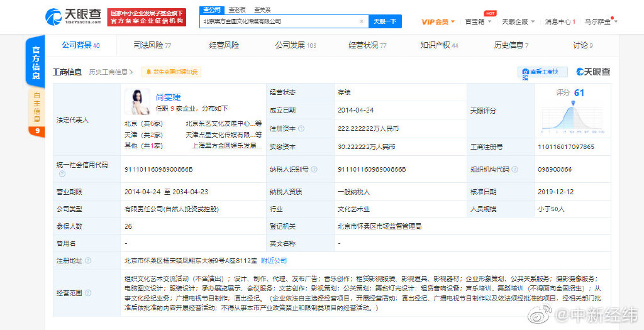Click the 有限责任公司 company type value
Viewport: 644px width, 330px height.
coord(172,209)
